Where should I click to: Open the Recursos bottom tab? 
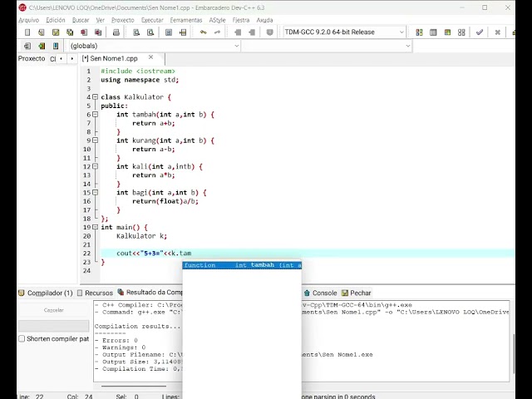coord(95,293)
